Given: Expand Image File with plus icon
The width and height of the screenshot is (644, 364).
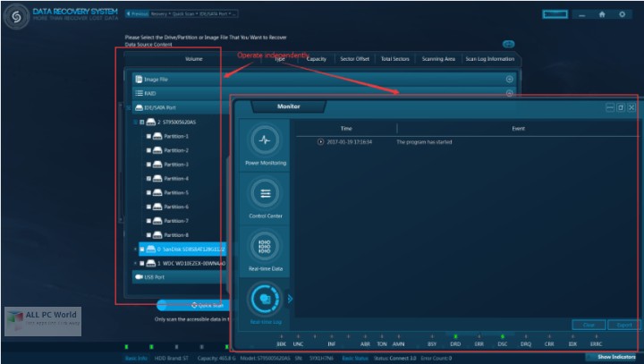Looking at the screenshot, I should pyautogui.click(x=509, y=80).
